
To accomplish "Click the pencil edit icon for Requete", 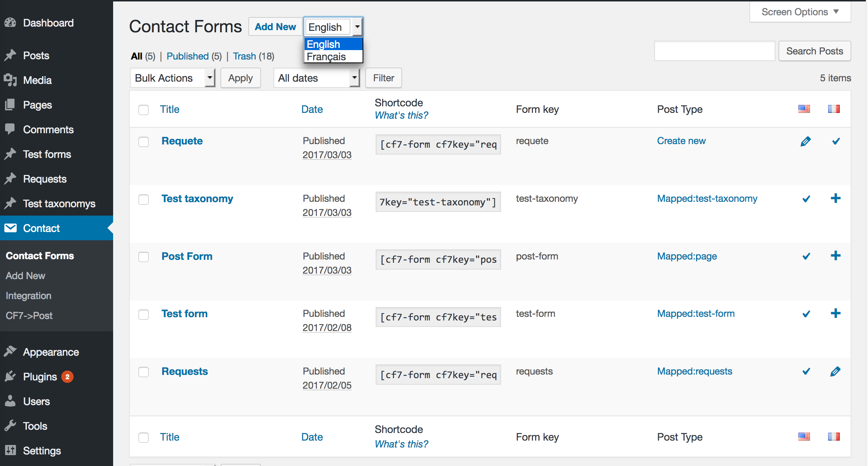I will coord(805,141).
